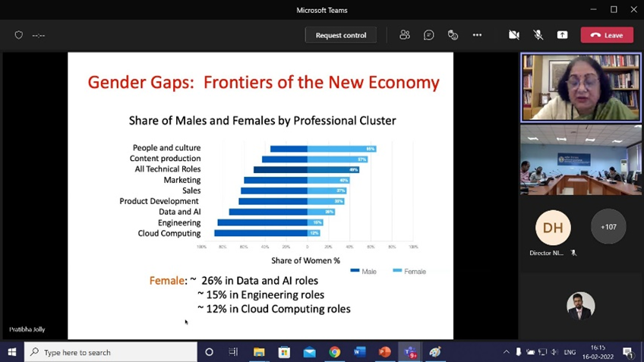Expand the +107 additional participants
Screen dimensions: 644x362
click(x=608, y=227)
